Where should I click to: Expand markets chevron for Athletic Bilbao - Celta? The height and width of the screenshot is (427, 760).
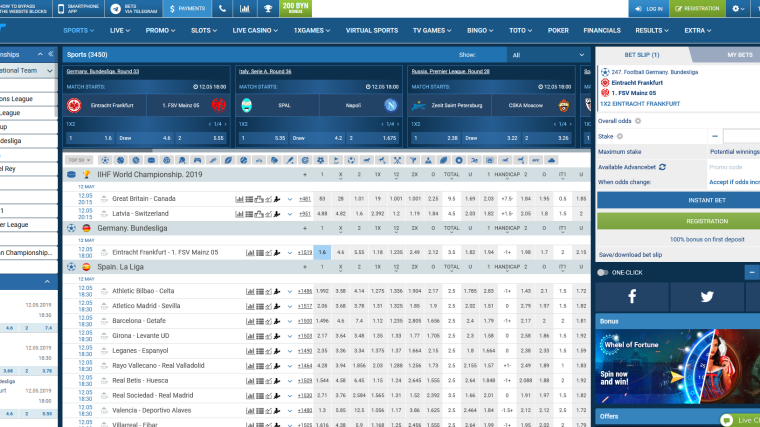pyautogui.click(x=290, y=292)
